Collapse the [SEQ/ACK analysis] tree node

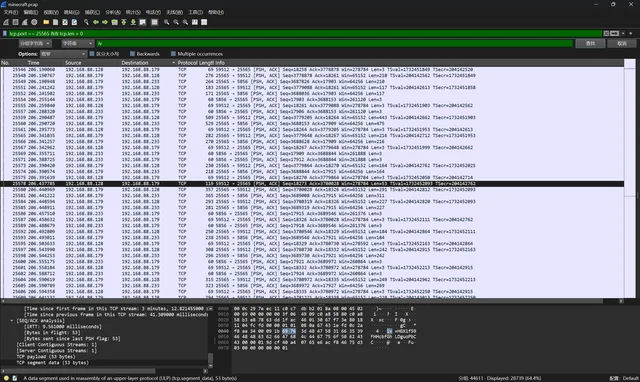pyautogui.click(x=12, y=321)
